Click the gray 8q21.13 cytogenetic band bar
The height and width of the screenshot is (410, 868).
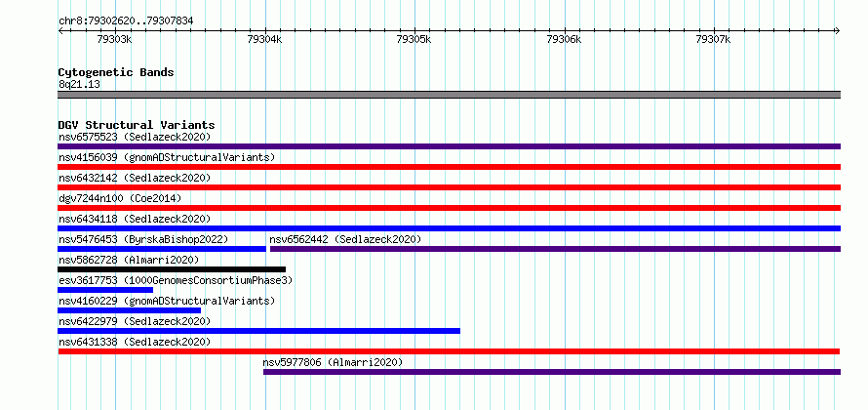(x=449, y=95)
